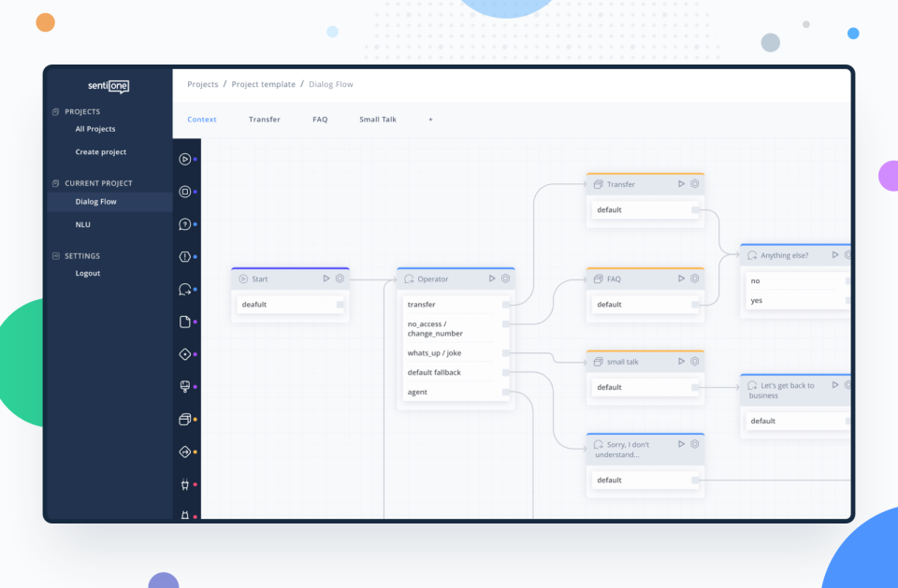Switch to the Context tab

[202, 119]
